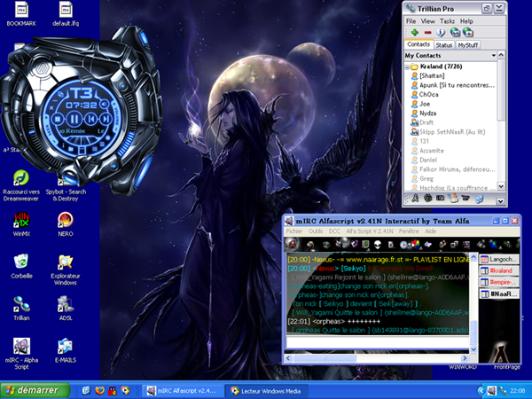Viewport: 532px width, 399px height.
Task: Collapse the Kraland contact group
Action: [407, 66]
